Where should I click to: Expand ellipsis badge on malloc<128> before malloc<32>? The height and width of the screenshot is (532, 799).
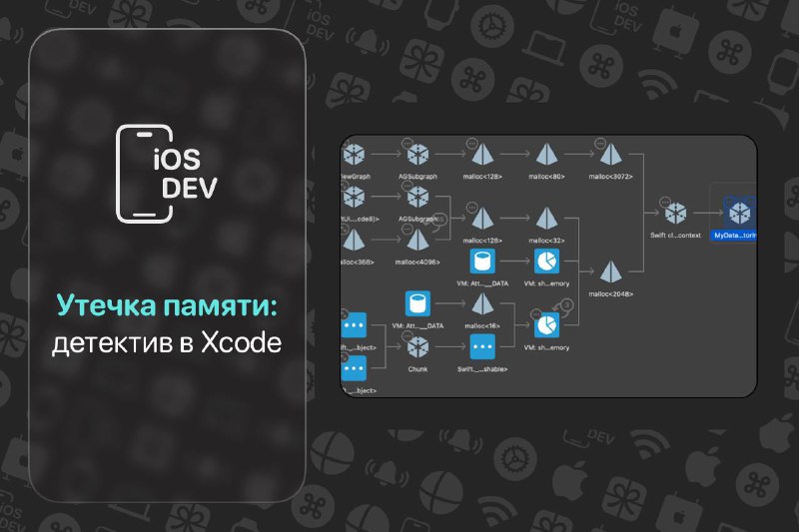click(471, 208)
